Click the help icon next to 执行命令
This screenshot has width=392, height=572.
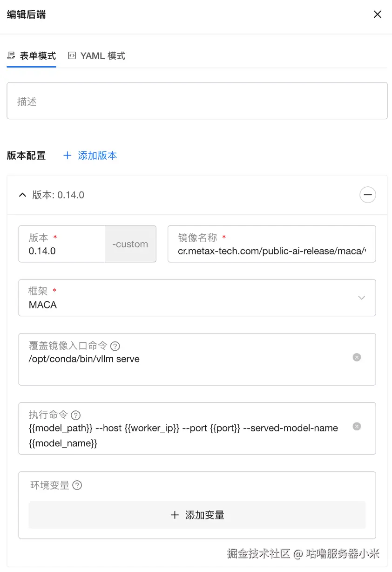click(76, 415)
